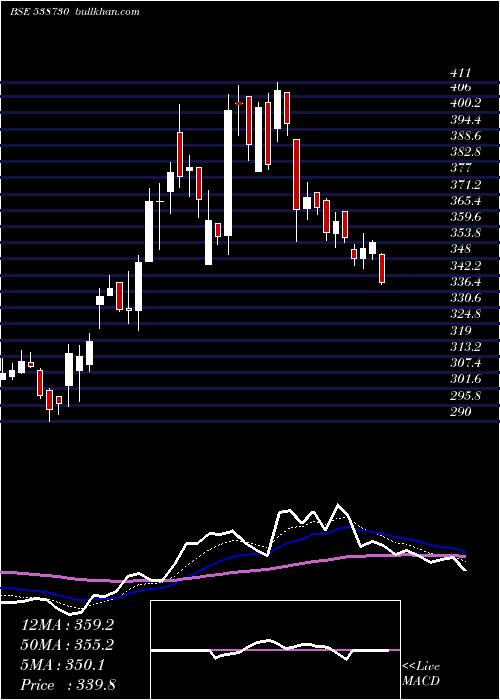
Task: Click the 371.2 price level label
Action: [x=466, y=184]
